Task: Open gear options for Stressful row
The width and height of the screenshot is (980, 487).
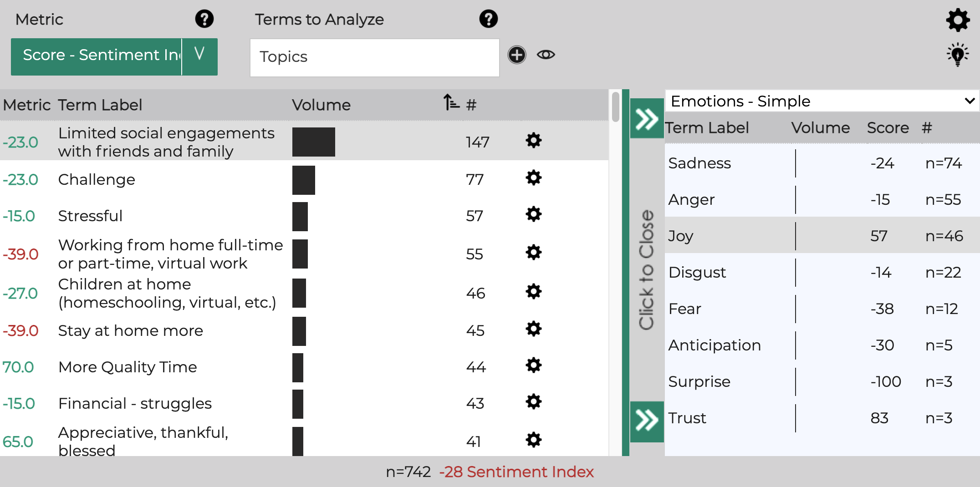Action: click(x=533, y=214)
